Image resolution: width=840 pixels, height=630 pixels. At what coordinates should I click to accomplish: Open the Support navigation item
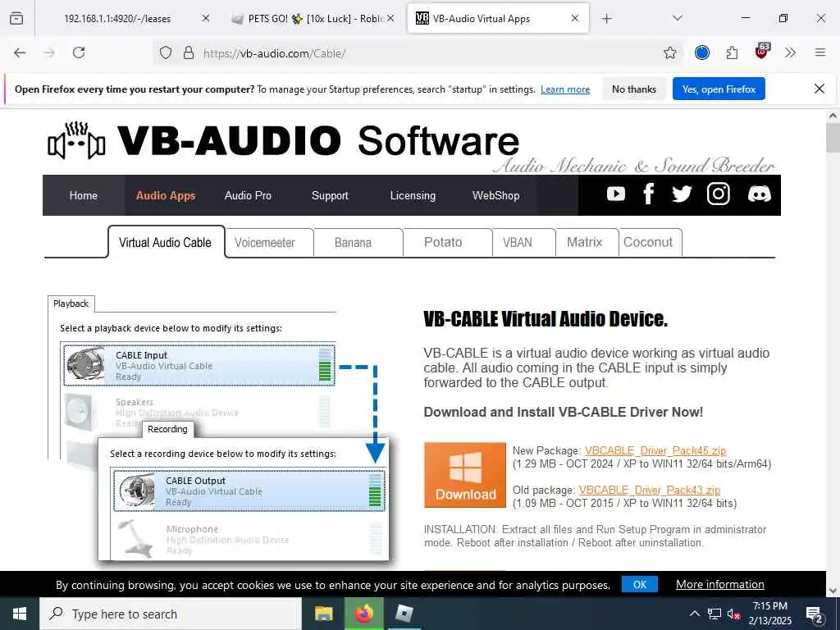tap(330, 195)
